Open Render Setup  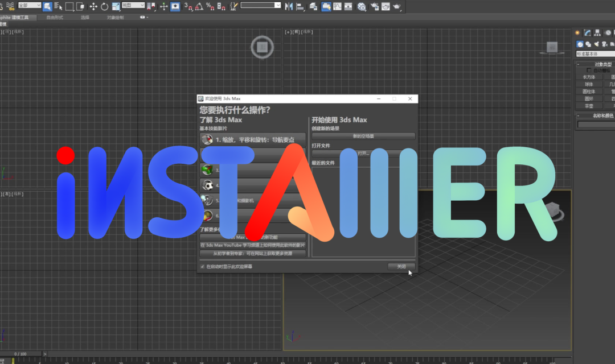[x=375, y=6]
